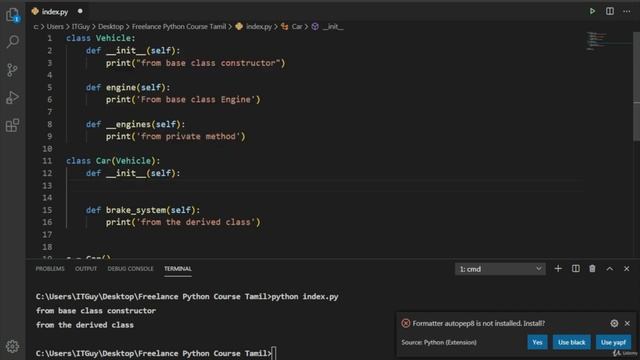Run Python file with play icon
The image size is (640, 360).
(592, 11)
